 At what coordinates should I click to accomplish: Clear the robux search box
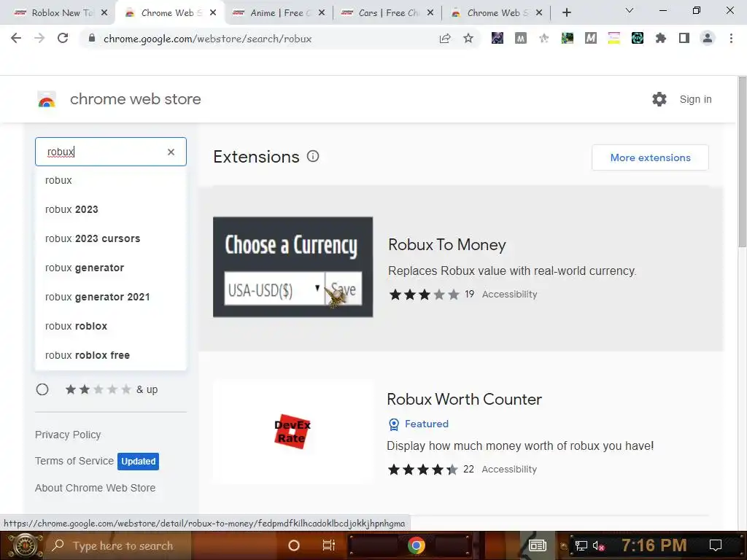171,152
